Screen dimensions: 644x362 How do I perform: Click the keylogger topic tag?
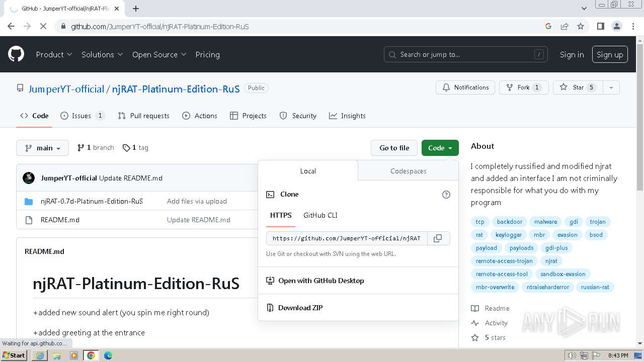(509, 235)
